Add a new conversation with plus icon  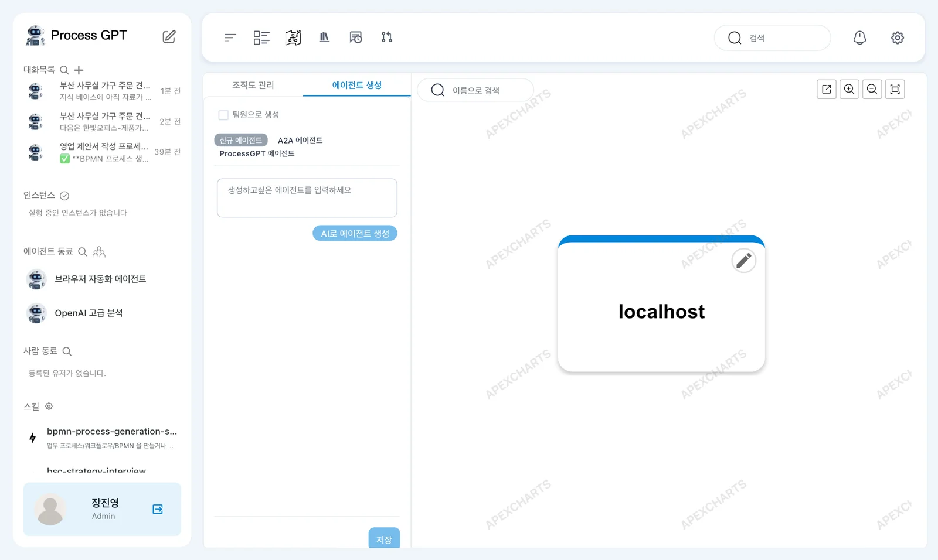[x=79, y=70]
